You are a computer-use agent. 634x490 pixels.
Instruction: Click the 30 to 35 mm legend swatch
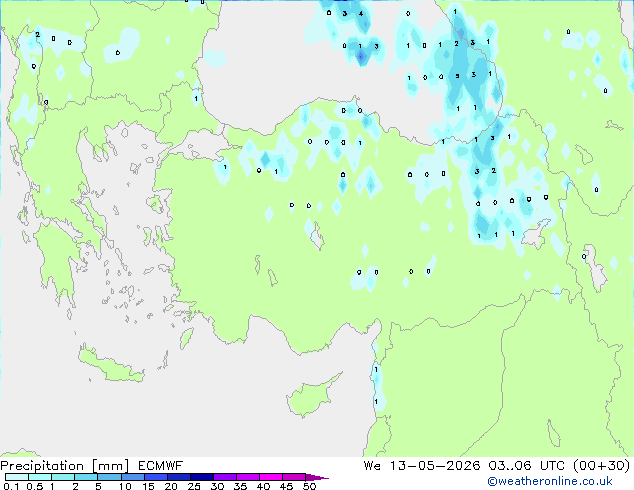coord(224,477)
